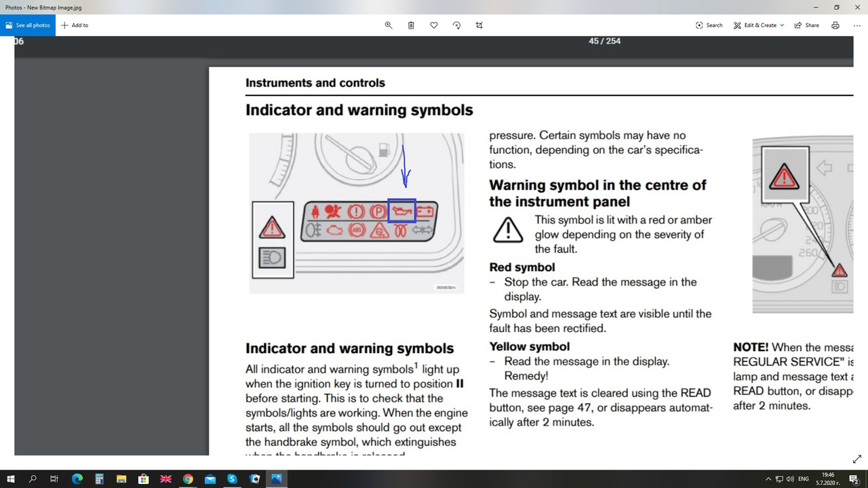Viewport: 868px width, 488px height.
Task: Click the 'Yellow symbol' subheading
Action: click(x=530, y=346)
